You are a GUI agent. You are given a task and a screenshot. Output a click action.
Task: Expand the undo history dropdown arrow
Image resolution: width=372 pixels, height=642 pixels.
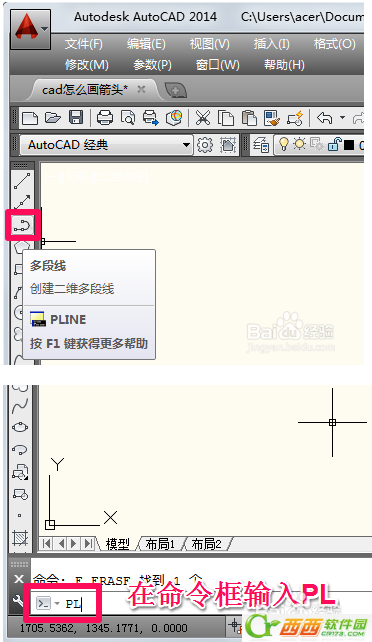[342, 118]
